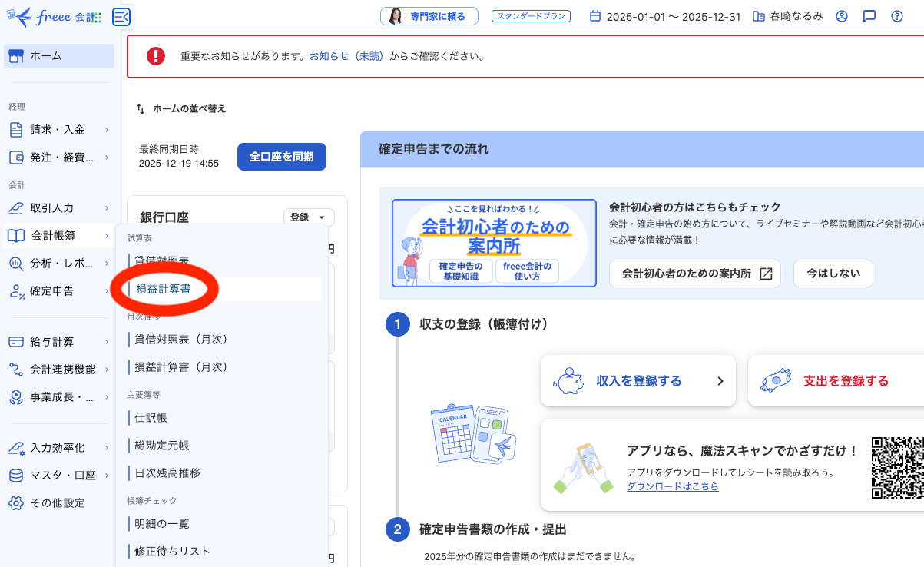Click the 全口座を同期 button
The height and width of the screenshot is (567, 924).
281,156
